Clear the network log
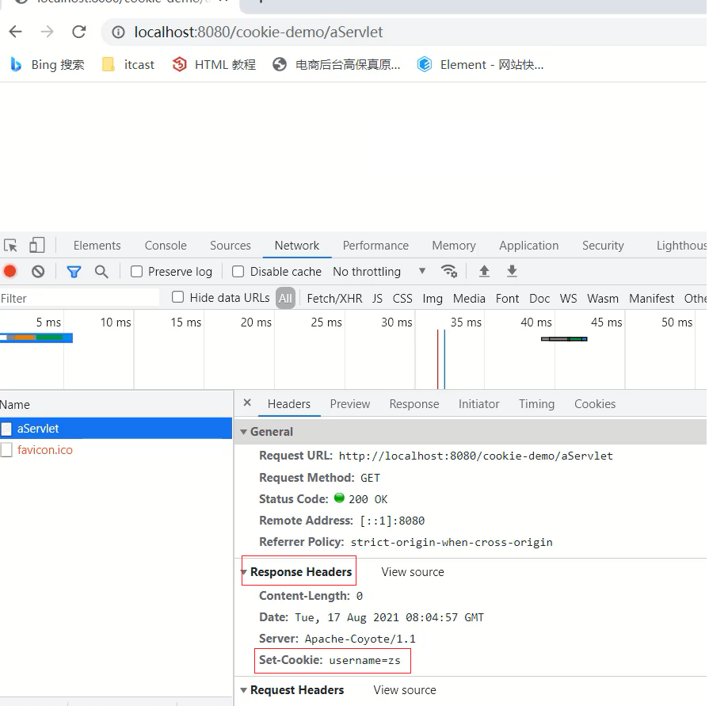This screenshot has height=706, width=728. [x=38, y=271]
